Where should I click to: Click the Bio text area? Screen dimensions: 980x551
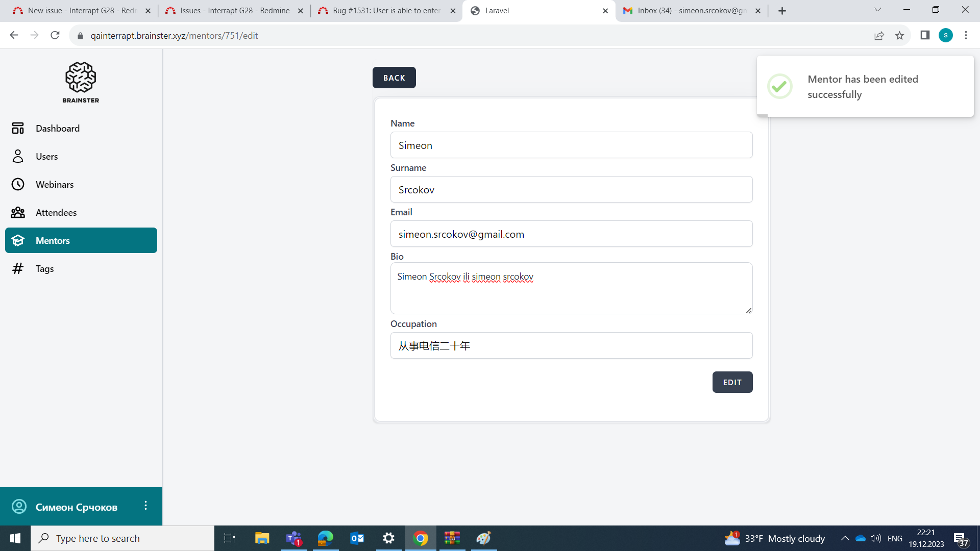pos(571,288)
